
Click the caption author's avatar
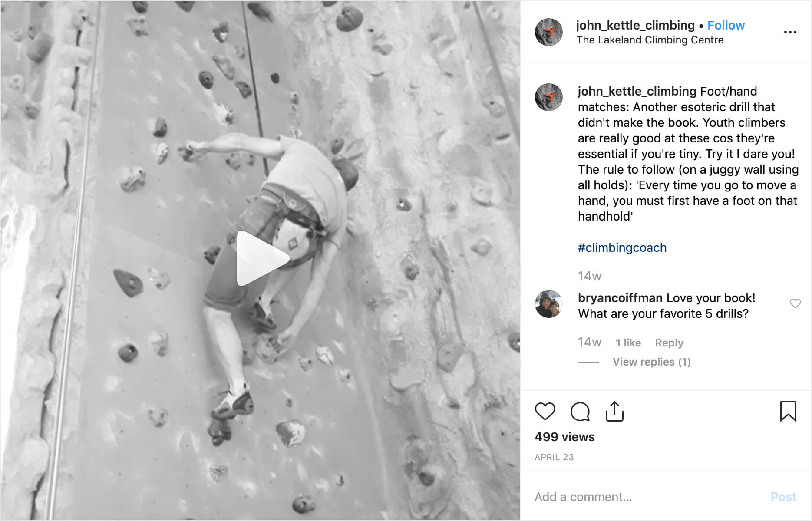[548, 97]
